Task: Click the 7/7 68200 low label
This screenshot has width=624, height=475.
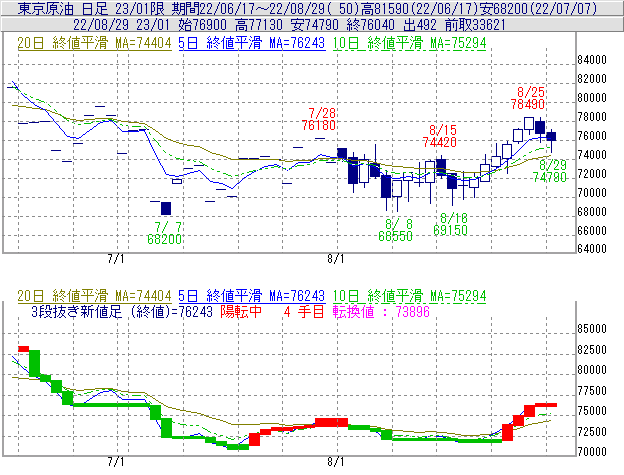Action: point(165,233)
